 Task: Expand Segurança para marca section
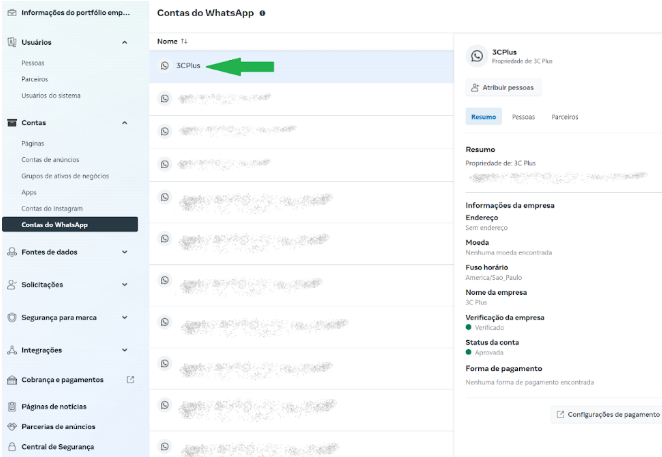124,317
